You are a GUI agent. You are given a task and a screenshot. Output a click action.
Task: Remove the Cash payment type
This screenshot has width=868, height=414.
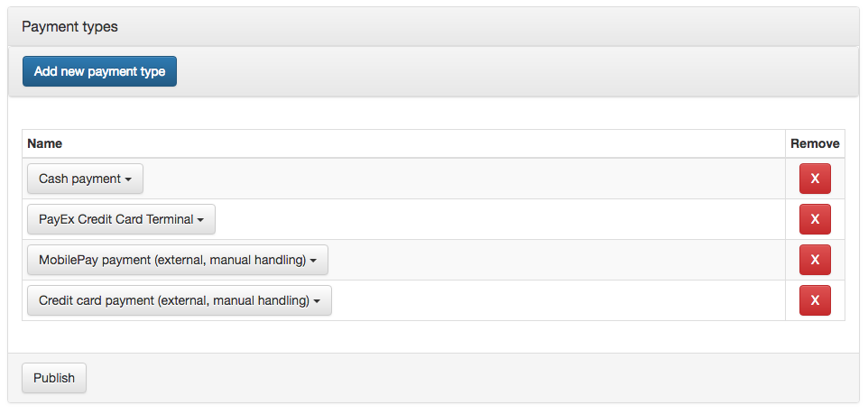(815, 179)
